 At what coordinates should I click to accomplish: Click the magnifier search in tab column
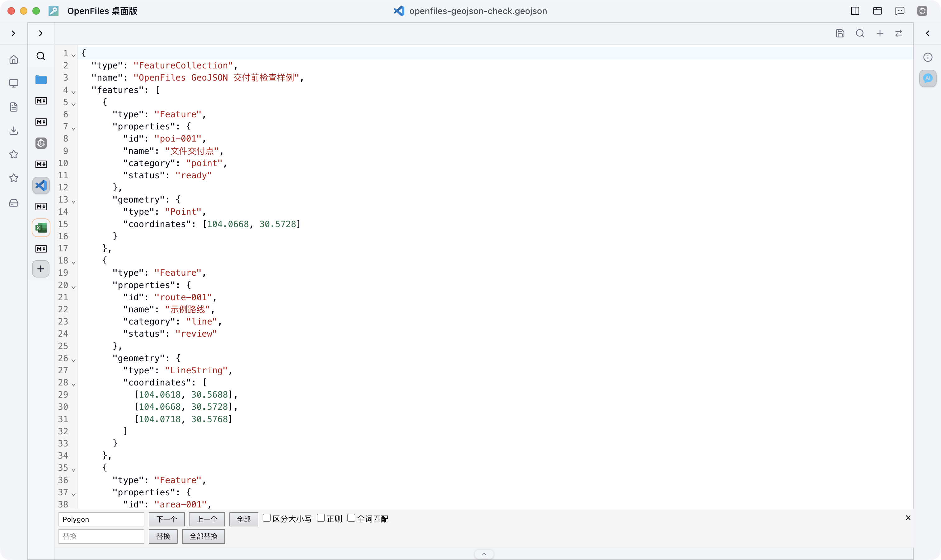tap(41, 56)
